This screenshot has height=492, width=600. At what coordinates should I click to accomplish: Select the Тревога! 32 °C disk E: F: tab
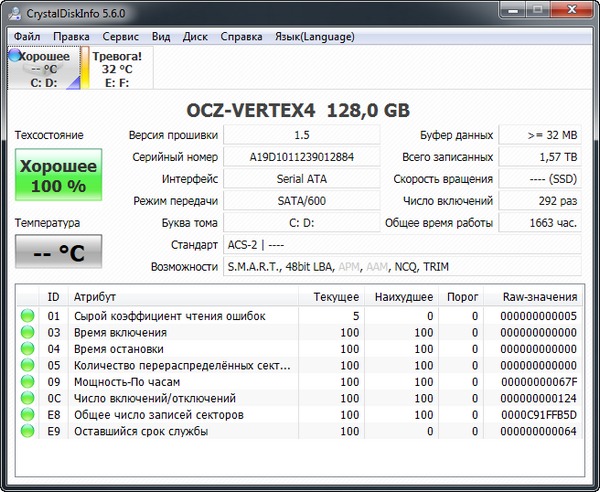coord(117,70)
